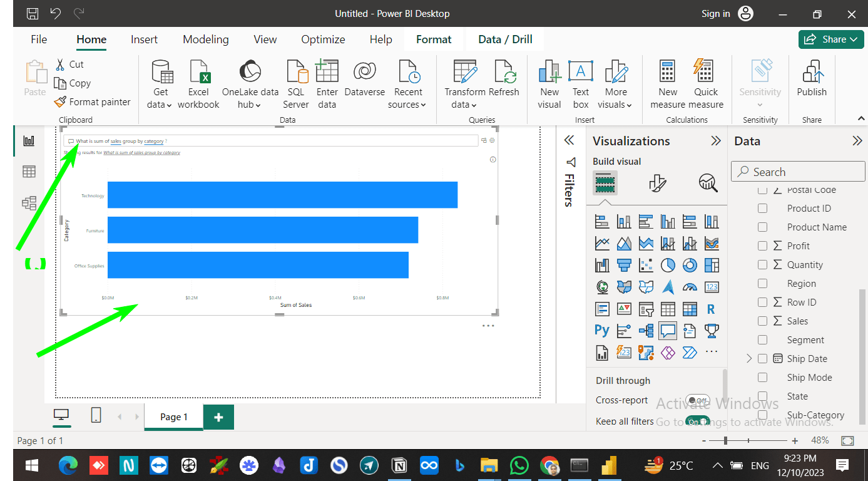This screenshot has width=868, height=481.
Task: Select the Card visual with 123
Action: click(x=712, y=287)
